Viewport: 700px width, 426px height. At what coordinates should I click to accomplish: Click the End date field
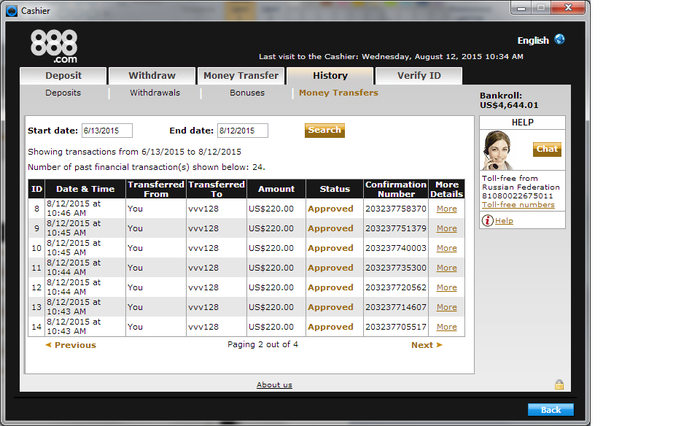[x=243, y=130]
